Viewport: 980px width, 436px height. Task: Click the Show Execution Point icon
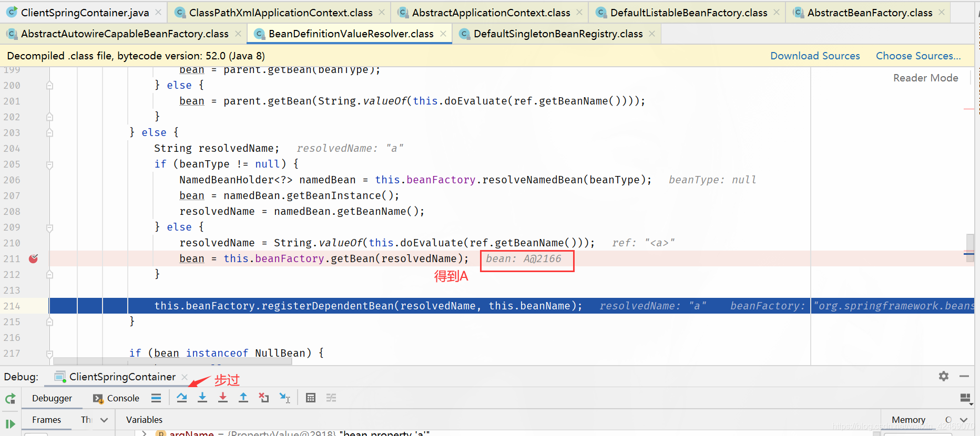pos(156,398)
